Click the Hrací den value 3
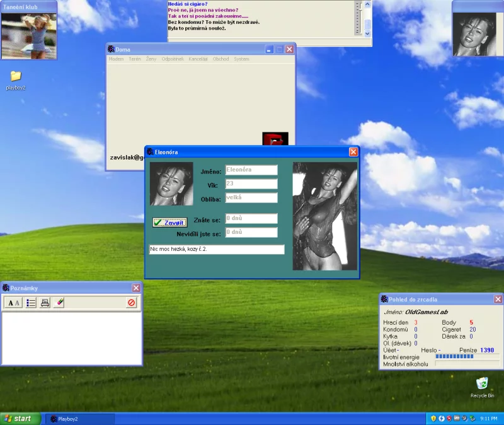 click(416, 322)
